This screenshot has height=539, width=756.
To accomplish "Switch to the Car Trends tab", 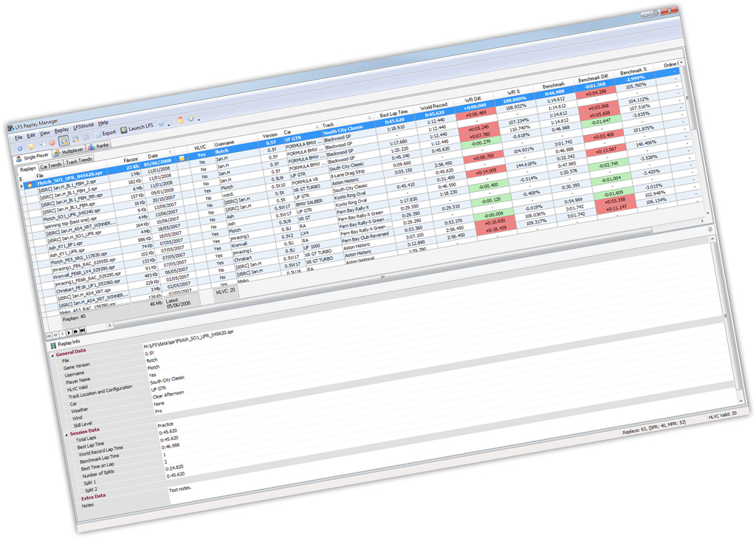I will (x=51, y=165).
